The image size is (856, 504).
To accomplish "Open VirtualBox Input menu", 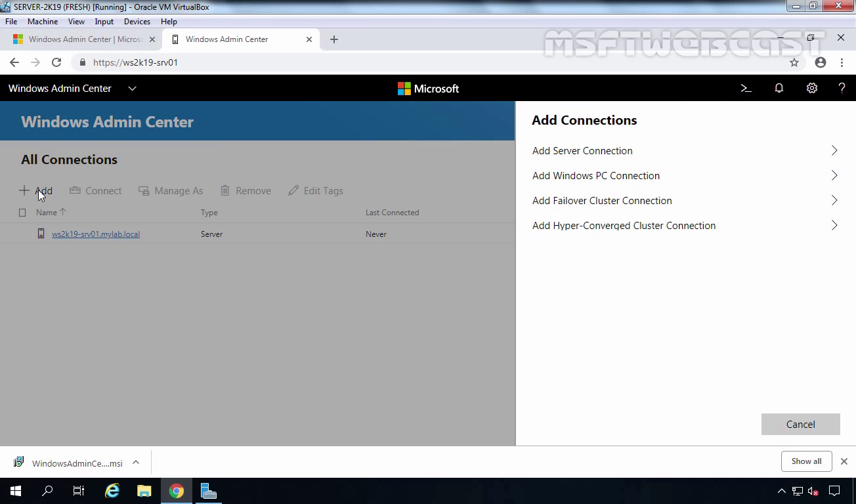I will pos(104,22).
